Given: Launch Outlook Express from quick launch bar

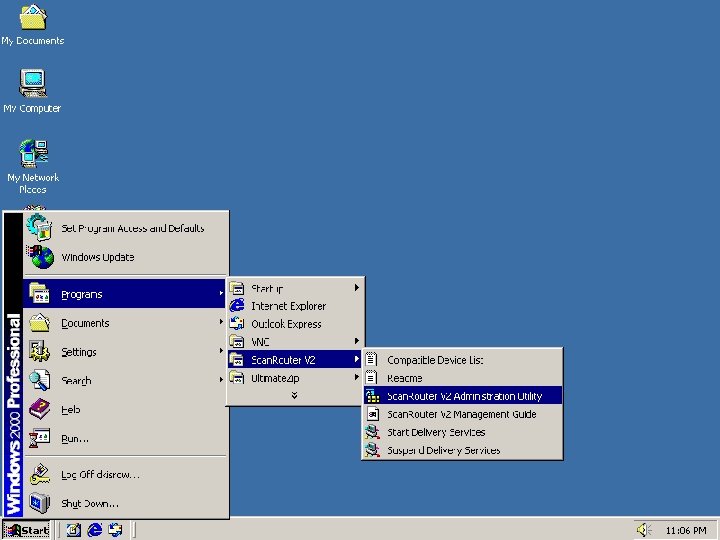Looking at the screenshot, I should pos(115,530).
